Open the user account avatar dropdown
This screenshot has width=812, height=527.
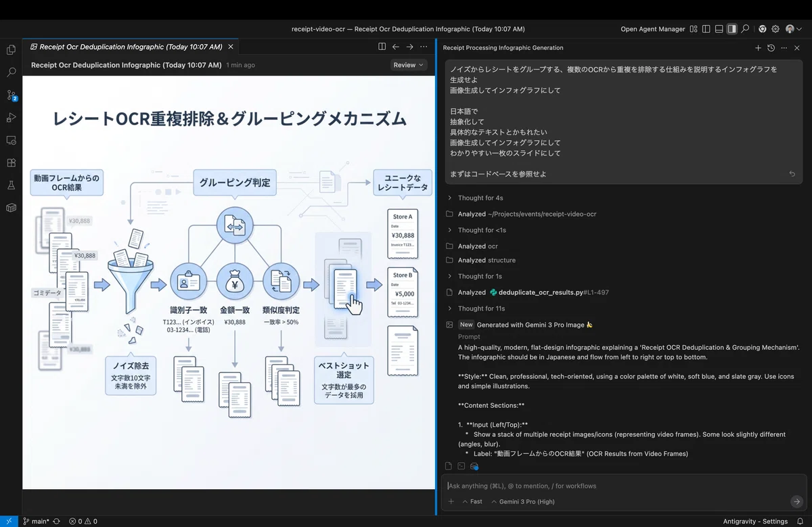click(x=793, y=29)
